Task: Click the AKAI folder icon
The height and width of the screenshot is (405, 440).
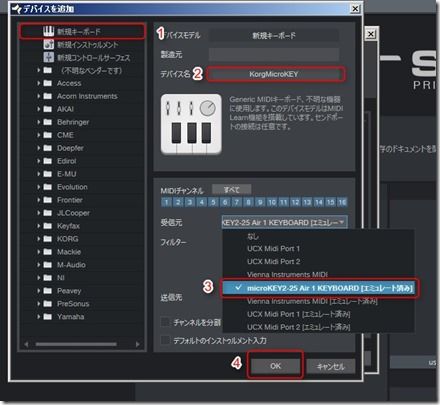Action: click(x=48, y=109)
